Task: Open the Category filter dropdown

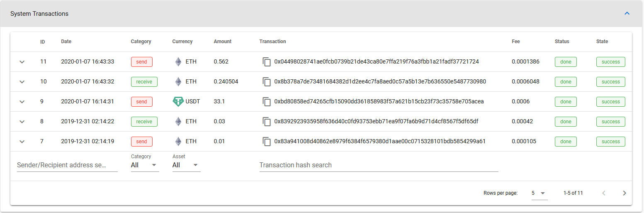Action: tap(145, 165)
